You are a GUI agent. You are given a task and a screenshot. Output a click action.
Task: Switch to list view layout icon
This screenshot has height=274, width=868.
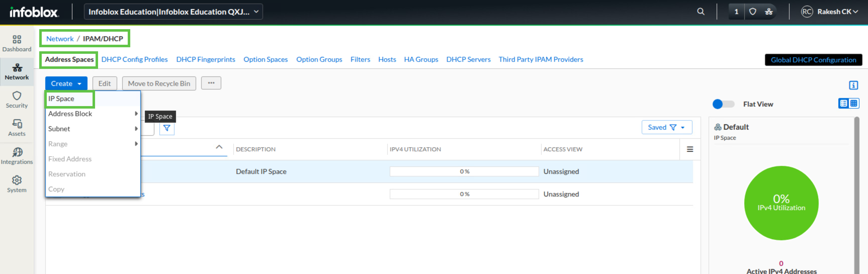coord(843,104)
